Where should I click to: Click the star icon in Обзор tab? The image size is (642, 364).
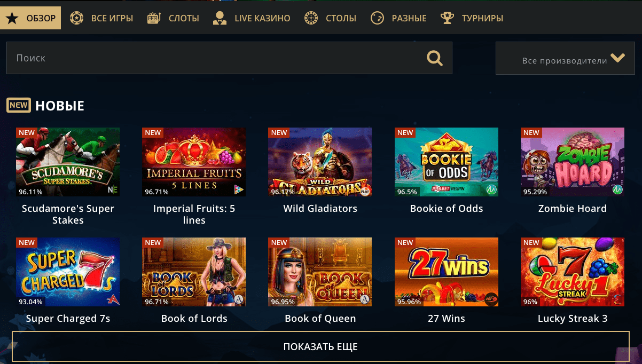click(12, 18)
